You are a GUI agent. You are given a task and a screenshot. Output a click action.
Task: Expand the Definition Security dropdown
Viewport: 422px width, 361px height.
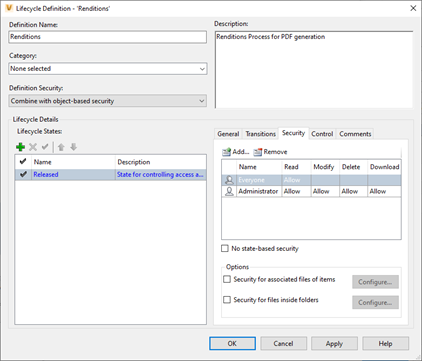click(x=108, y=101)
